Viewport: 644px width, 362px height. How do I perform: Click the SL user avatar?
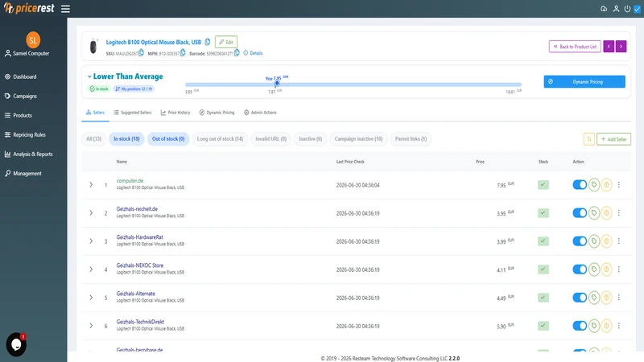click(33, 39)
